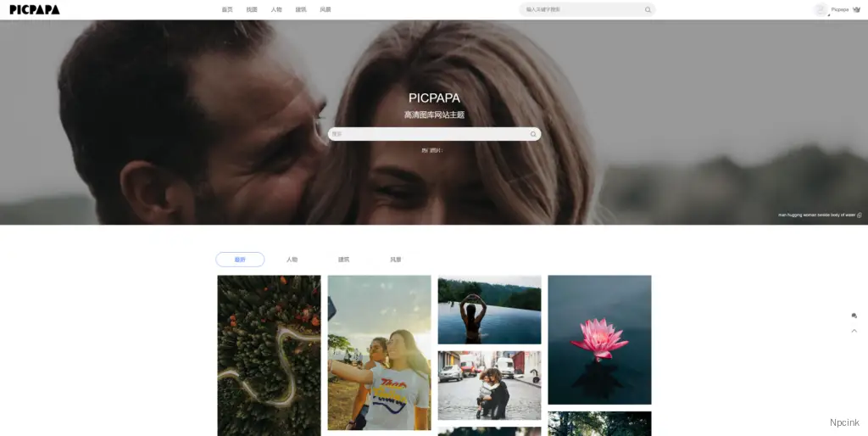Click the back-to-top arrow icon
Image resolution: width=868 pixels, height=436 pixels.
click(x=854, y=331)
